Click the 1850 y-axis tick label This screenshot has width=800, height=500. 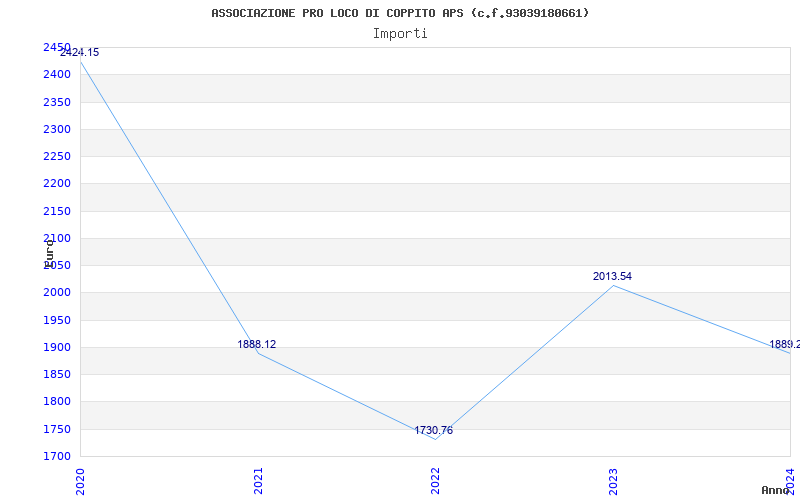(x=57, y=374)
